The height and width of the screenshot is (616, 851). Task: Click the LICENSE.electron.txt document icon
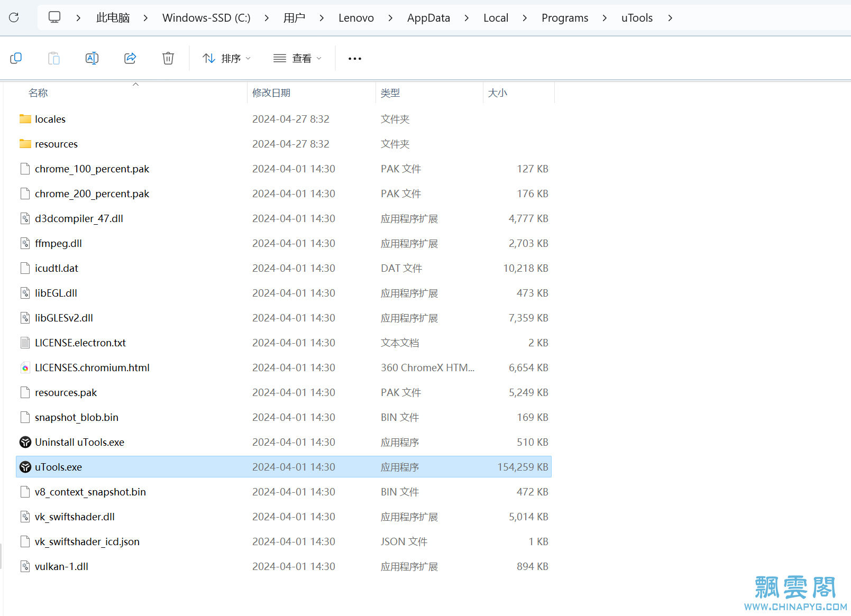click(25, 343)
